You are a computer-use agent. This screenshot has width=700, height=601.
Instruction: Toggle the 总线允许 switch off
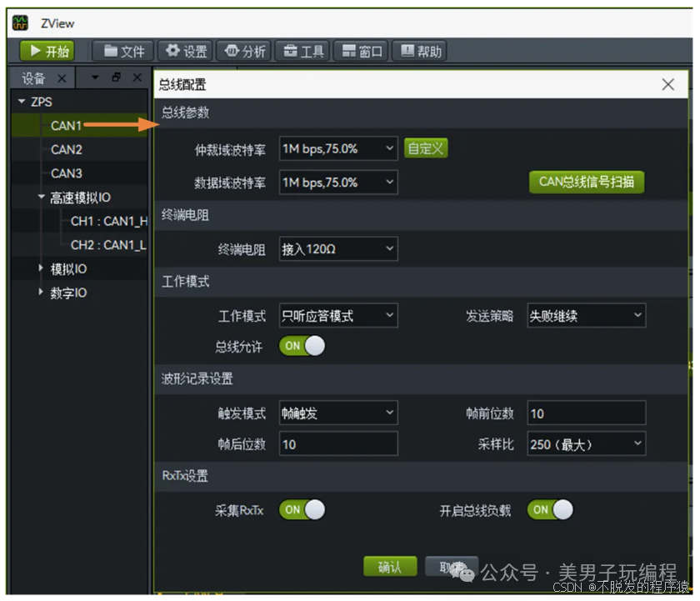coord(302,346)
